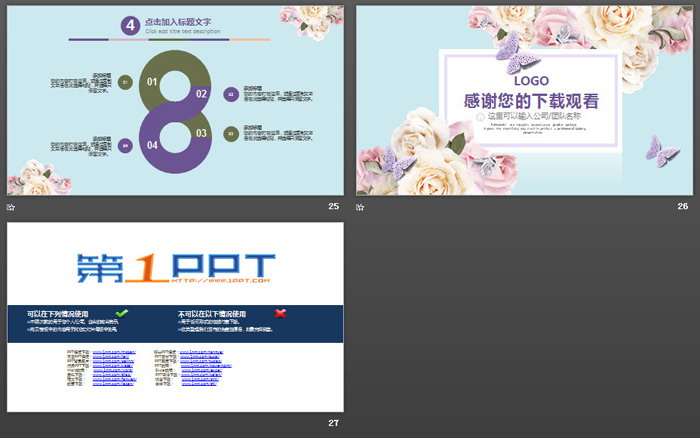Viewport: 700px width, 438px height.
Task: Click the slide number label 25
Action: tap(333, 206)
